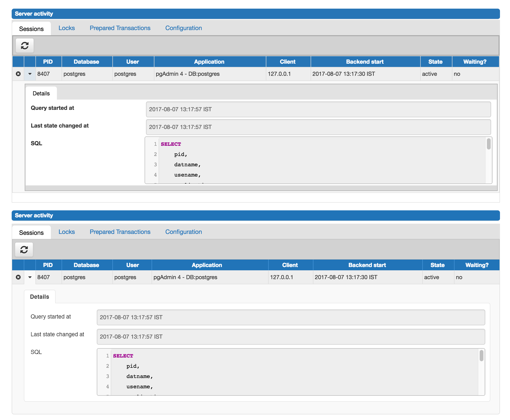Switch to Locks tab in top panel
This screenshot has height=420, width=510.
tap(66, 28)
